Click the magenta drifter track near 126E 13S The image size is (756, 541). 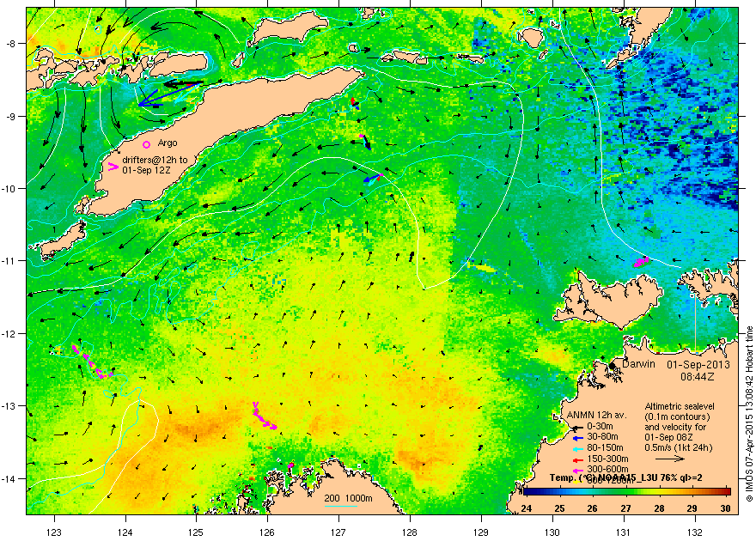tap(263, 416)
